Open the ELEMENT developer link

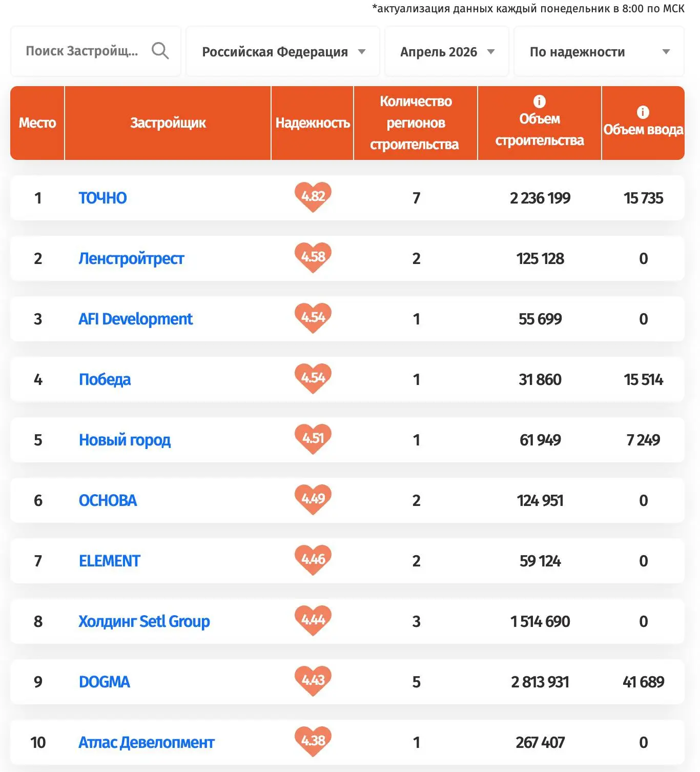(109, 561)
